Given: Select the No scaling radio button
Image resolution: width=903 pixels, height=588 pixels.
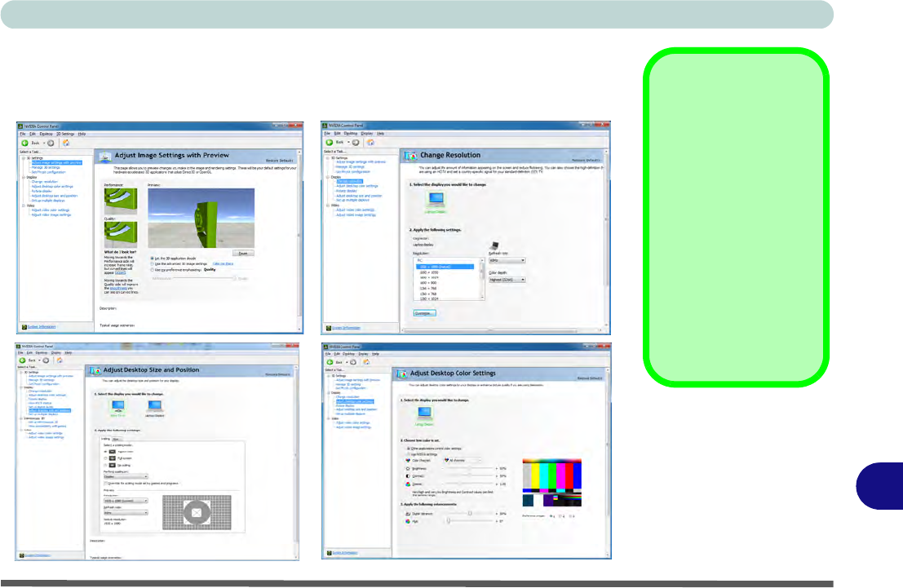Looking at the screenshot, I should pos(105,466).
